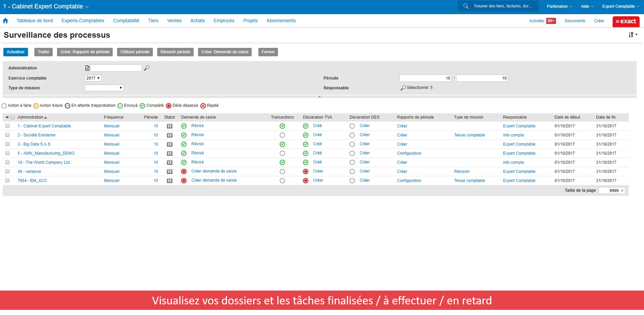Click the Administration document browse icon

point(87,68)
